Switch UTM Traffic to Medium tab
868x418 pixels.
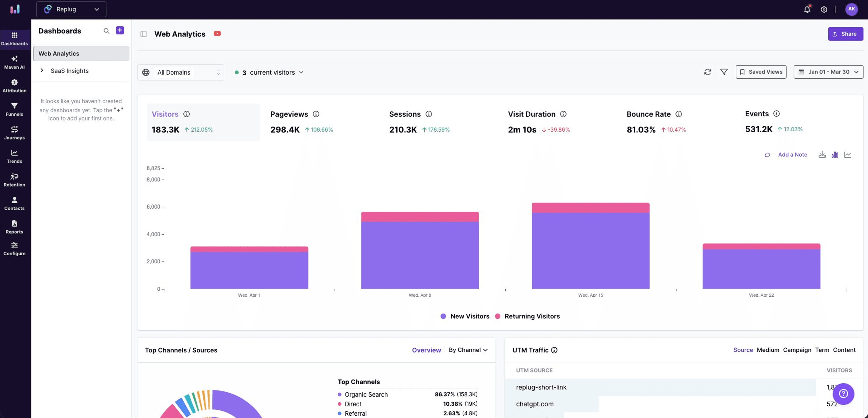click(768, 350)
